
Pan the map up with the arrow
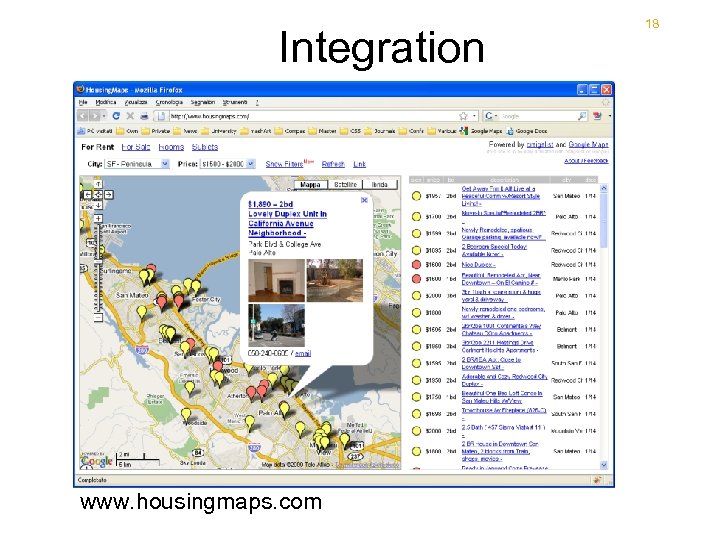[98, 185]
